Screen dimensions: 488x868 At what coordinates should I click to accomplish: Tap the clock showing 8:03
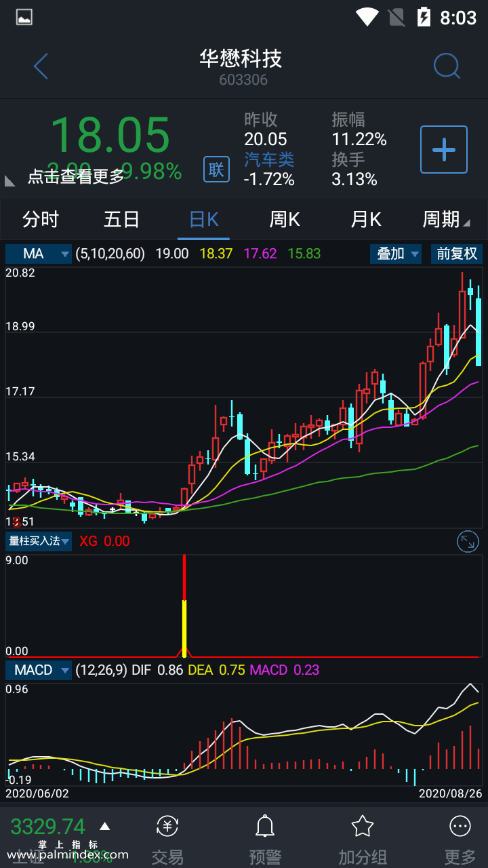[x=458, y=17]
